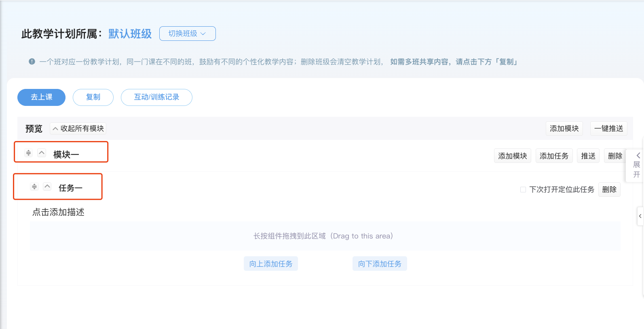
Task: Click 添加模块 in the 预览 header bar
Action: point(564,129)
